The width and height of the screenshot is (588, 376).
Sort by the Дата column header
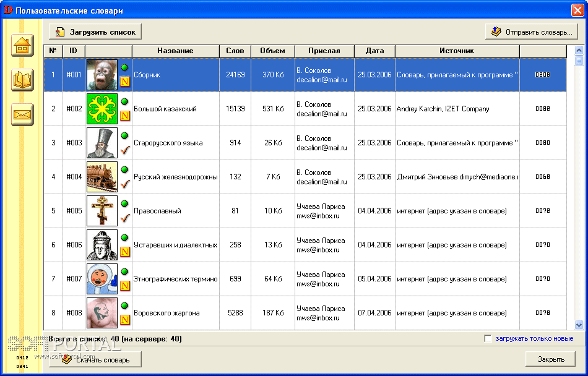tap(374, 51)
